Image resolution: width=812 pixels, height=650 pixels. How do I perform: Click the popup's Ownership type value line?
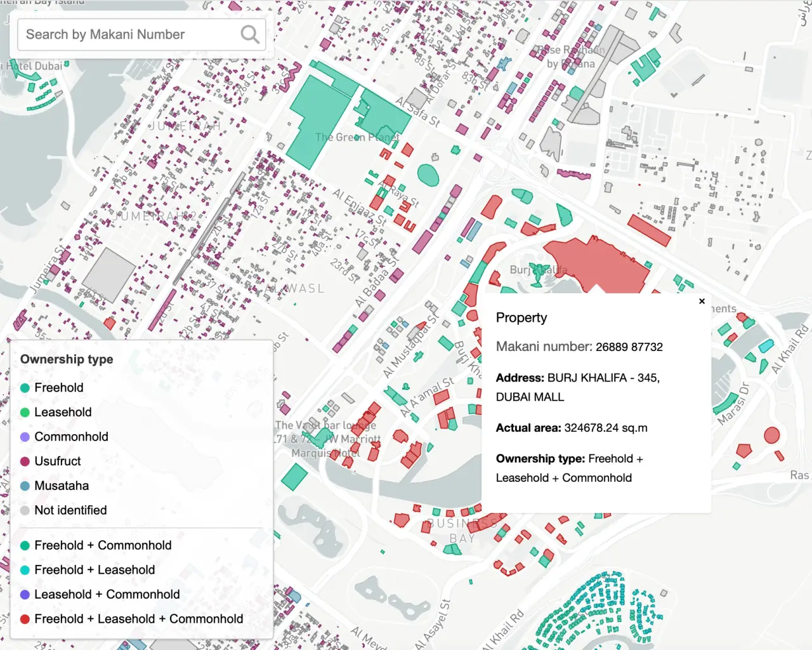(x=570, y=468)
